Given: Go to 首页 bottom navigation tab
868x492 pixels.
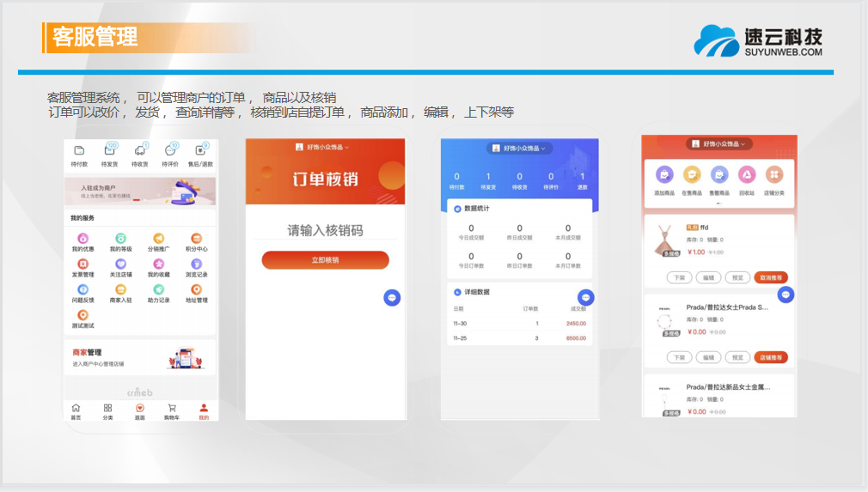Looking at the screenshot, I should [76, 411].
